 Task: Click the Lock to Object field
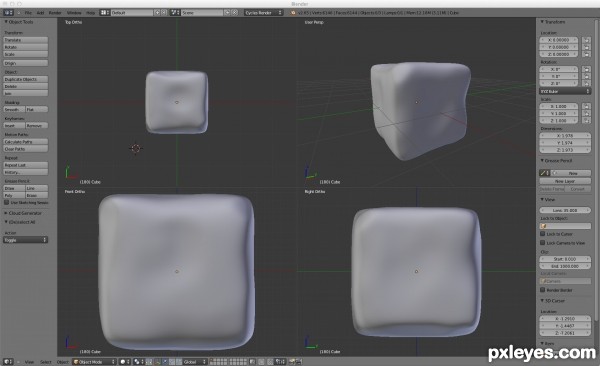(x=565, y=226)
